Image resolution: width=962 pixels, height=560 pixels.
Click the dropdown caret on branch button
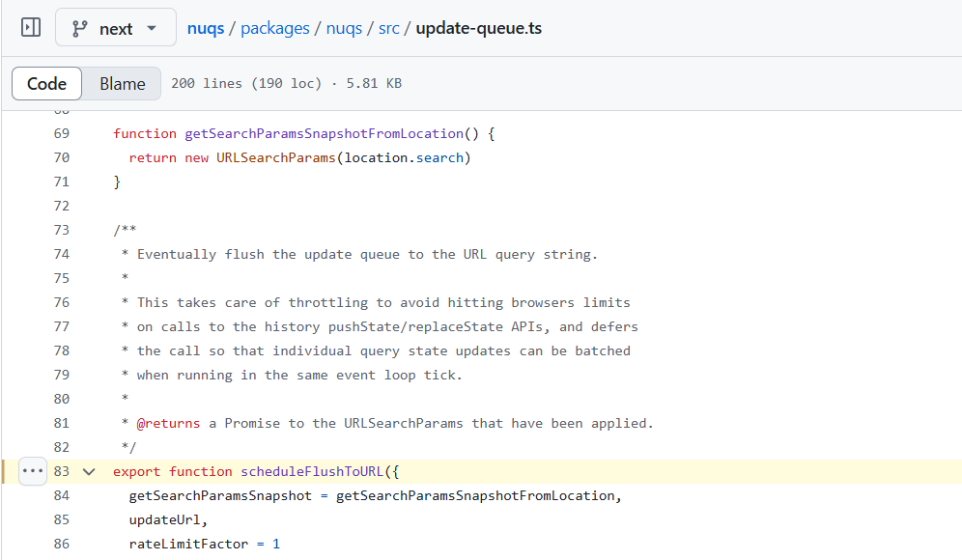coord(152,28)
